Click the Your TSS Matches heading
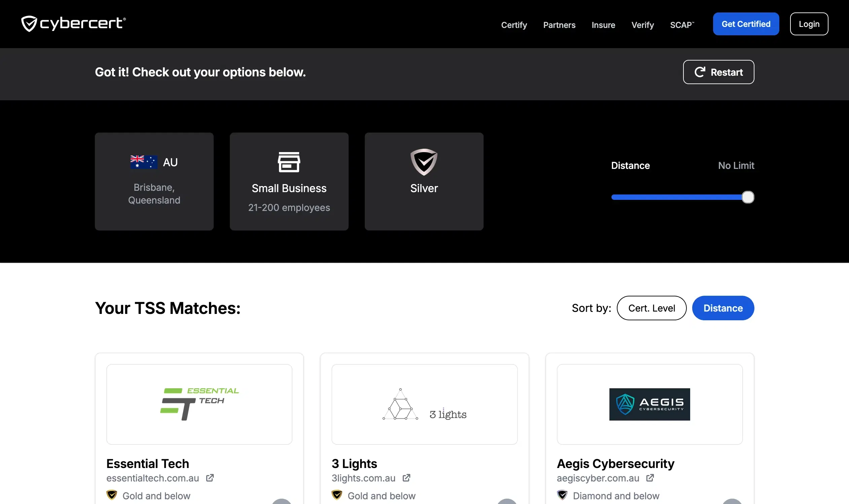The height and width of the screenshot is (504, 849). pos(168,308)
